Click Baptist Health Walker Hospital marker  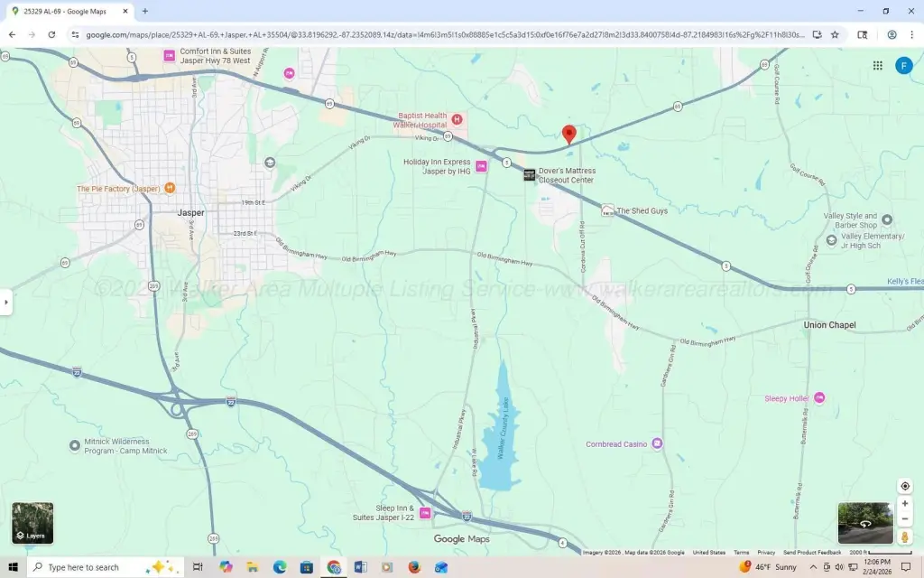[457, 120]
